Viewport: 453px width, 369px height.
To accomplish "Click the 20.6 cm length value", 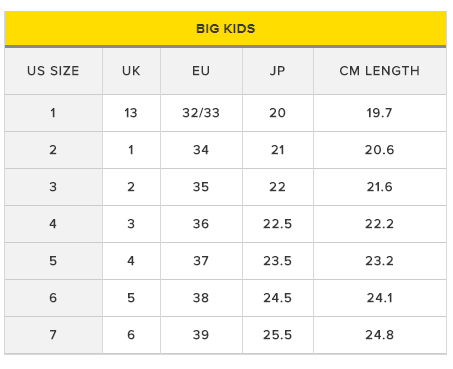I will pos(380,150).
